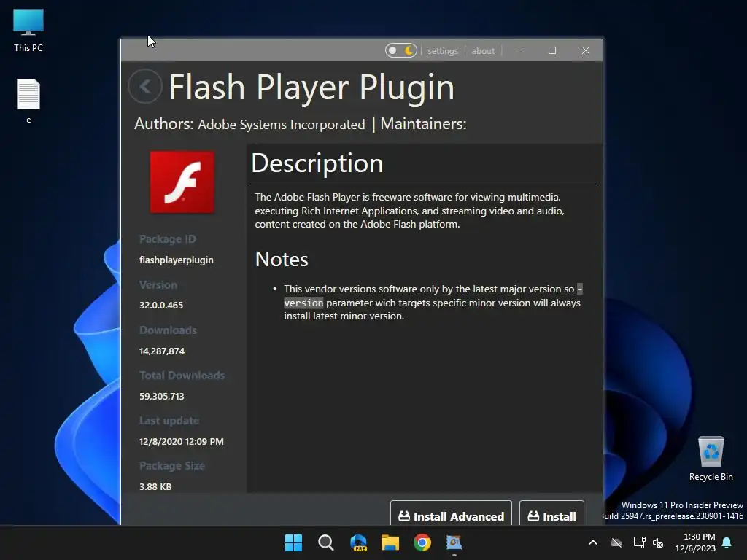
Task: Click the Notes heading
Action: tap(282, 260)
